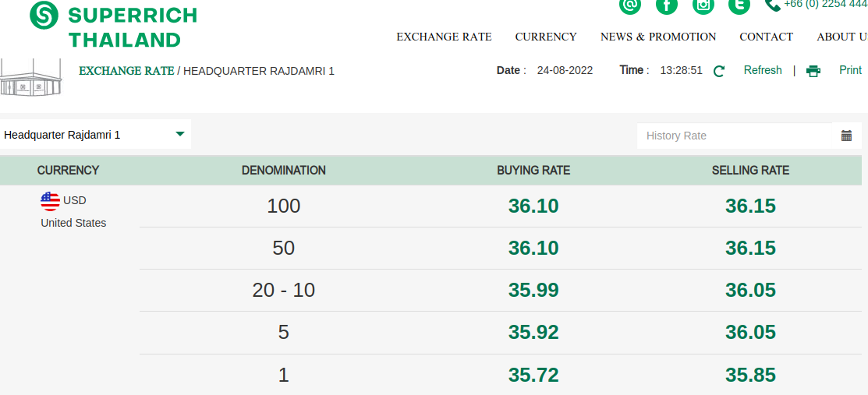Click the printer icon

[x=813, y=71]
